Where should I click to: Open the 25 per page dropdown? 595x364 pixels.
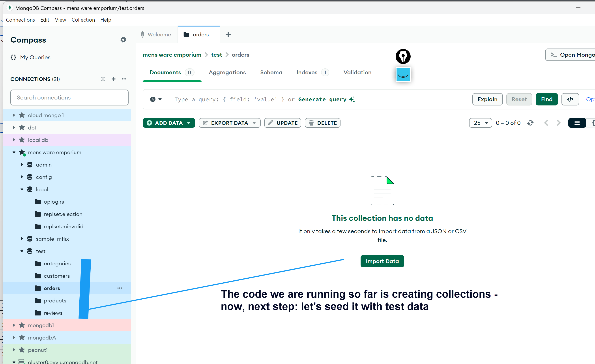point(480,123)
